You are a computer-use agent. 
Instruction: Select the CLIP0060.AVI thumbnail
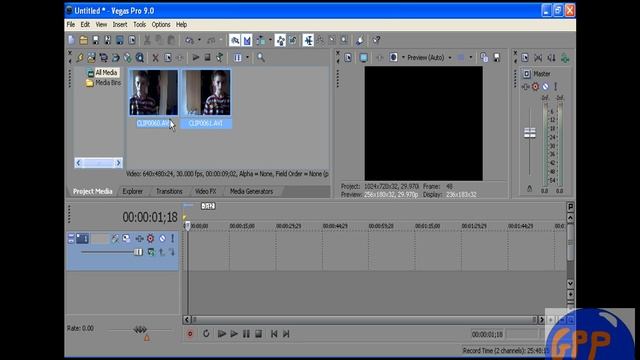153,93
